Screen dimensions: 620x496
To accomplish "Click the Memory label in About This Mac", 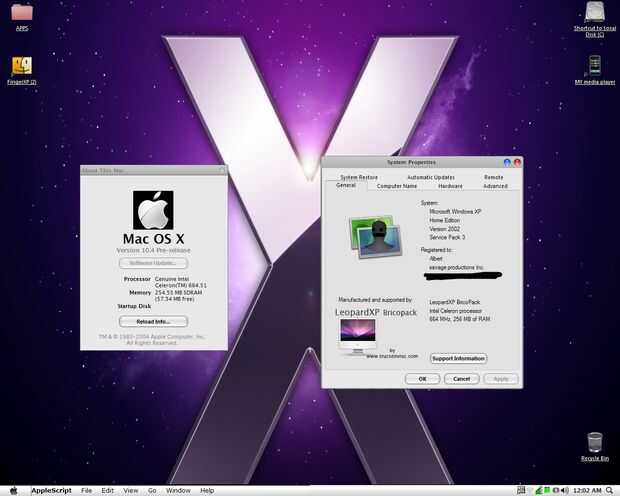I will click(140, 293).
